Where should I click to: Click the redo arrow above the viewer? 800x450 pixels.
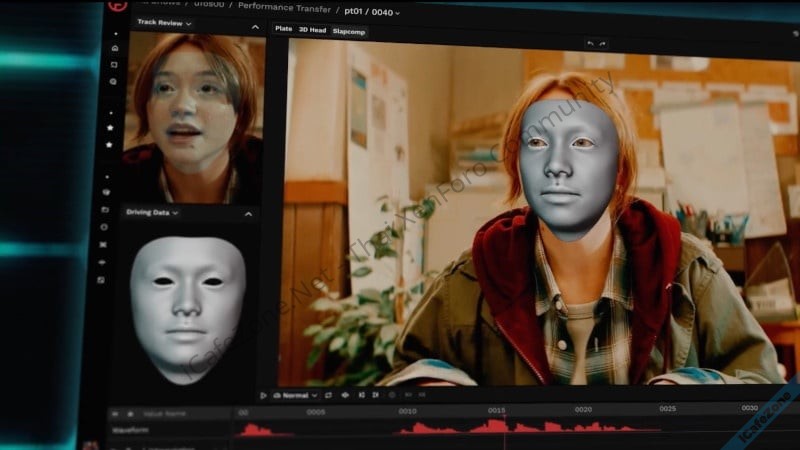[603, 43]
